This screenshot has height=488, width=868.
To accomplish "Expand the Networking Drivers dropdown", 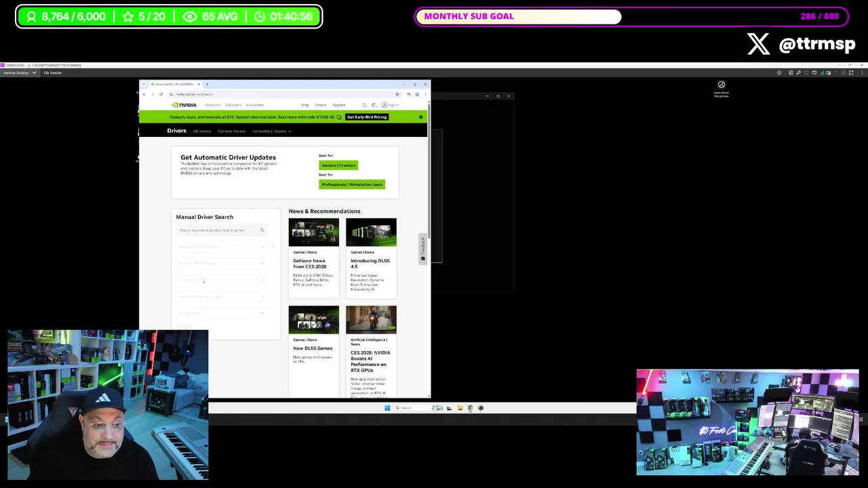I will click(x=271, y=131).
